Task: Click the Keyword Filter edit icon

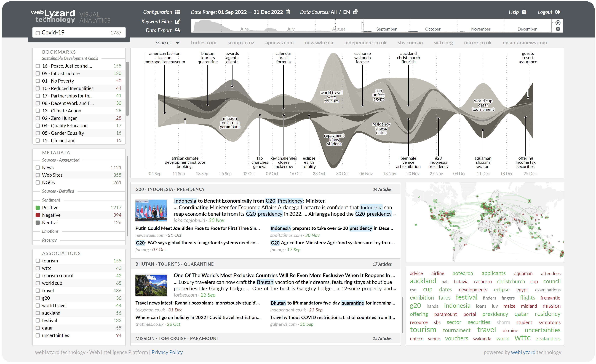Action: [178, 21]
